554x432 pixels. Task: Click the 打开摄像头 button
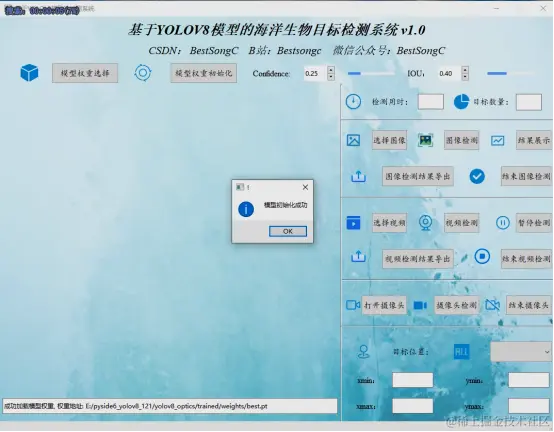(x=384, y=305)
